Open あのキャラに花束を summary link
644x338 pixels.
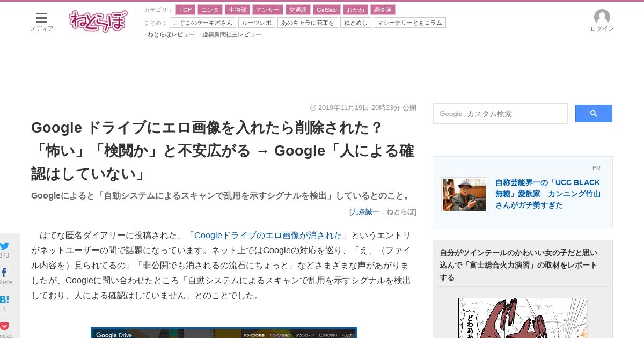tap(308, 23)
